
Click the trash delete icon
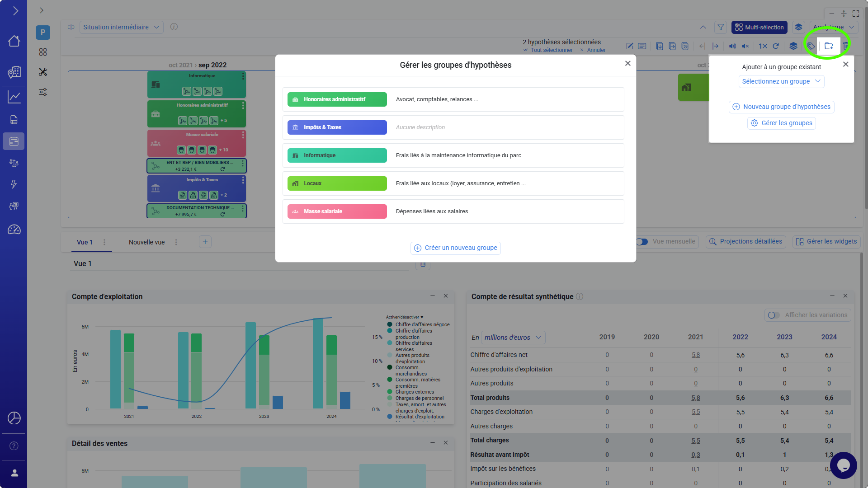point(845,46)
